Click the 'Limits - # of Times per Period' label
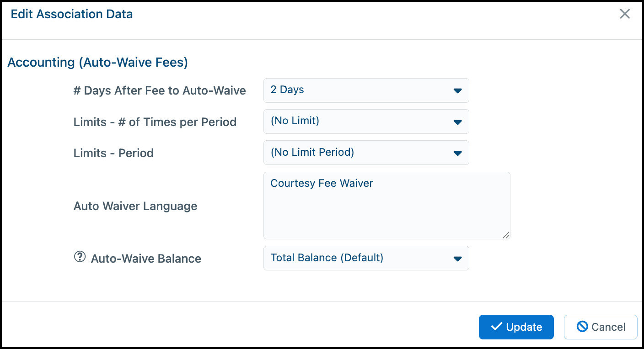 155,122
